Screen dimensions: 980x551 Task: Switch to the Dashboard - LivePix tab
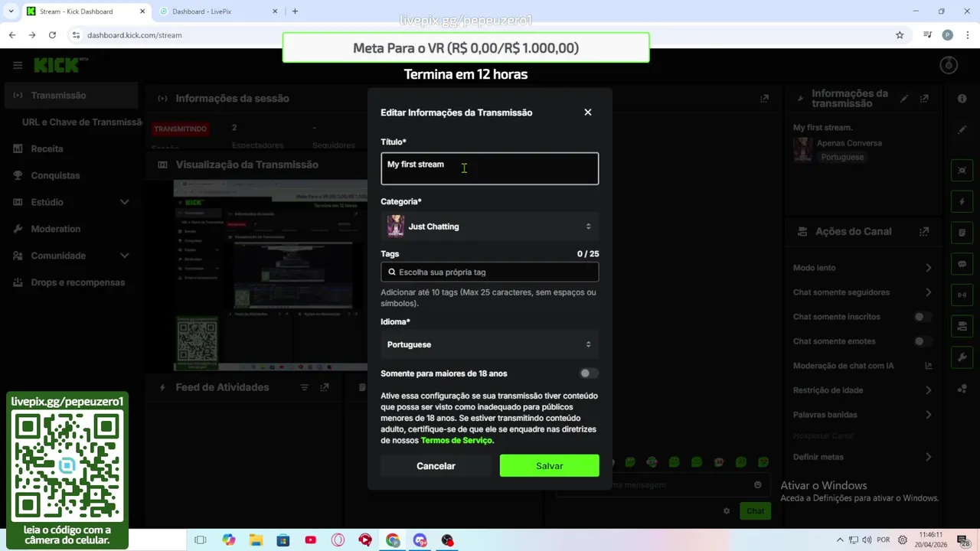(x=218, y=11)
